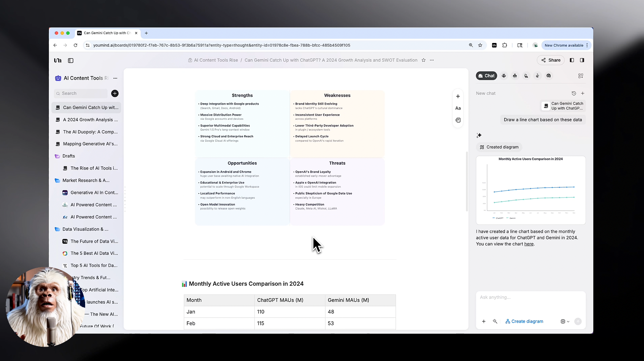Click the sidebar Search field
This screenshot has width=644, height=361.
pos(81,93)
